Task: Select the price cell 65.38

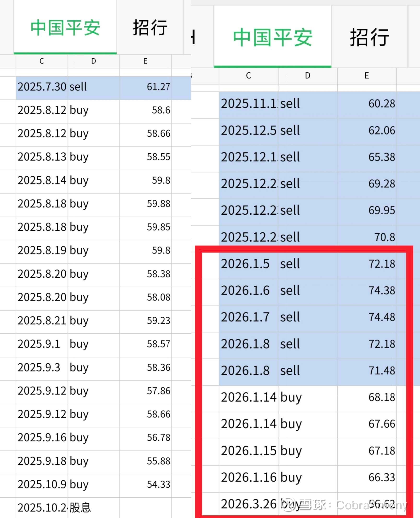Action: (367, 158)
